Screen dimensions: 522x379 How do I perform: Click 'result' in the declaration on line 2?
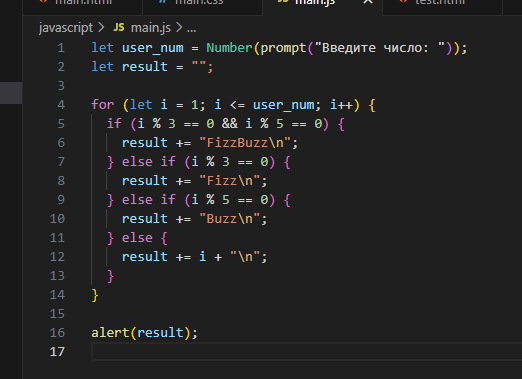145,67
